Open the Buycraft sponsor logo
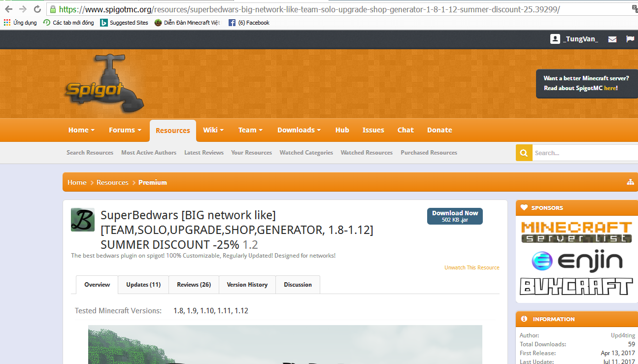The width and height of the screenshot is (638, 364). [x=576, y=287]
